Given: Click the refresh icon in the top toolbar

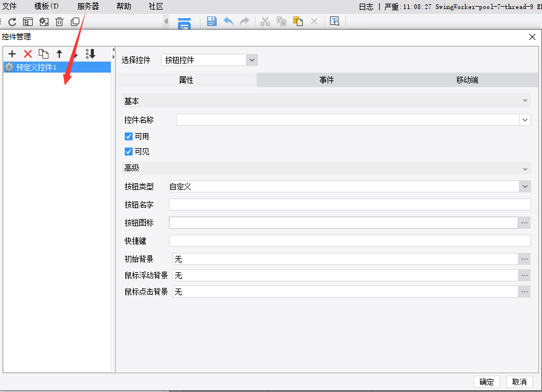Looking at the screenshot, I should (12, 22).
